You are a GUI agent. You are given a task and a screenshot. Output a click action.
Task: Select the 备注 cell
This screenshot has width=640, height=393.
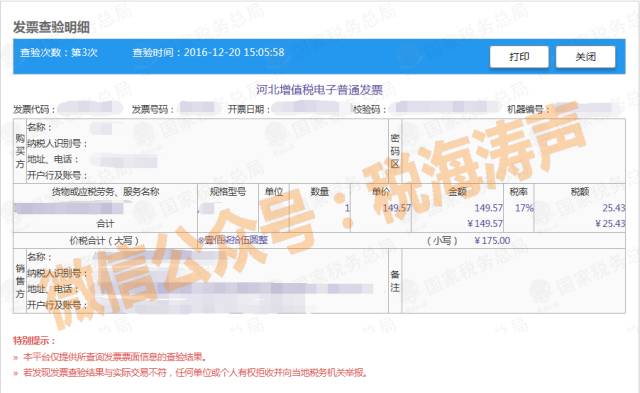tap(395, 281)
